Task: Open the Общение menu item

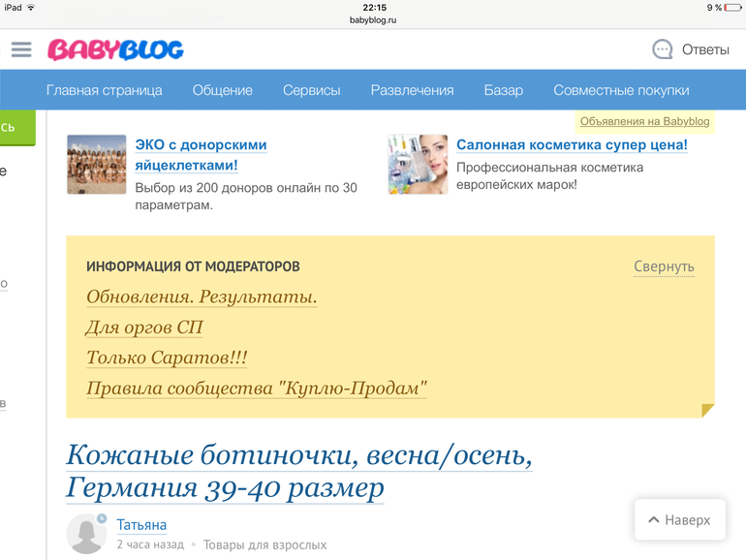Action: point(222,90)
